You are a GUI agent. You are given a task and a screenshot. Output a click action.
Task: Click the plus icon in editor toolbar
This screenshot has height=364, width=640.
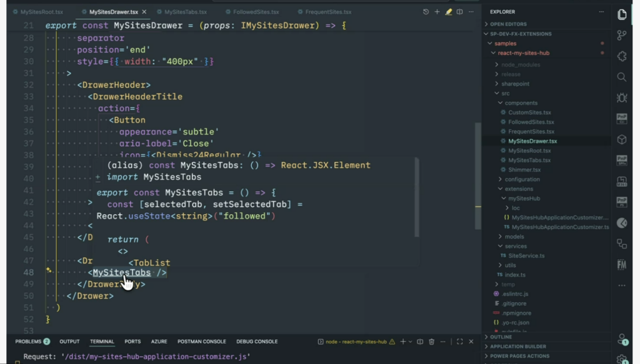coord(437,12)
